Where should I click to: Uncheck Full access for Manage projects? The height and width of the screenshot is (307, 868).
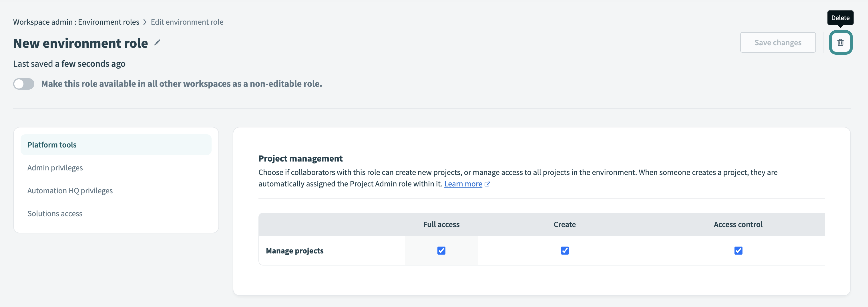coord(441,250)
